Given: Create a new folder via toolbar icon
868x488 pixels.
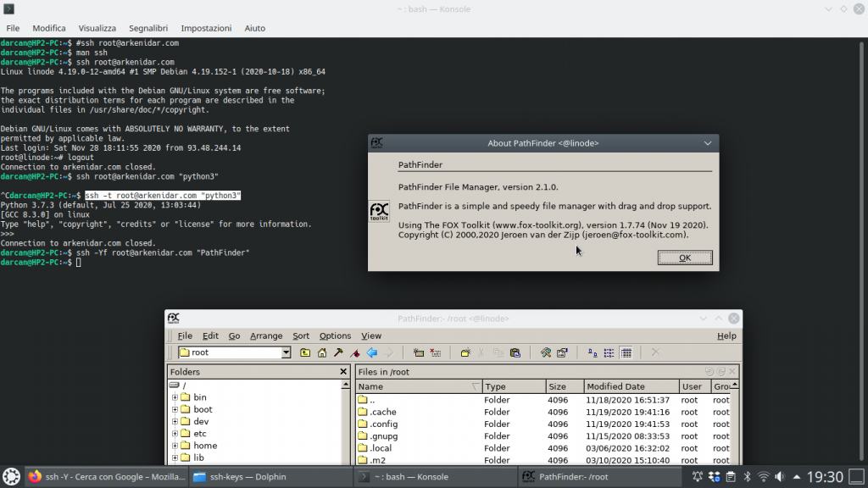Looking at the screenshot, I should (x=465, y=352).
